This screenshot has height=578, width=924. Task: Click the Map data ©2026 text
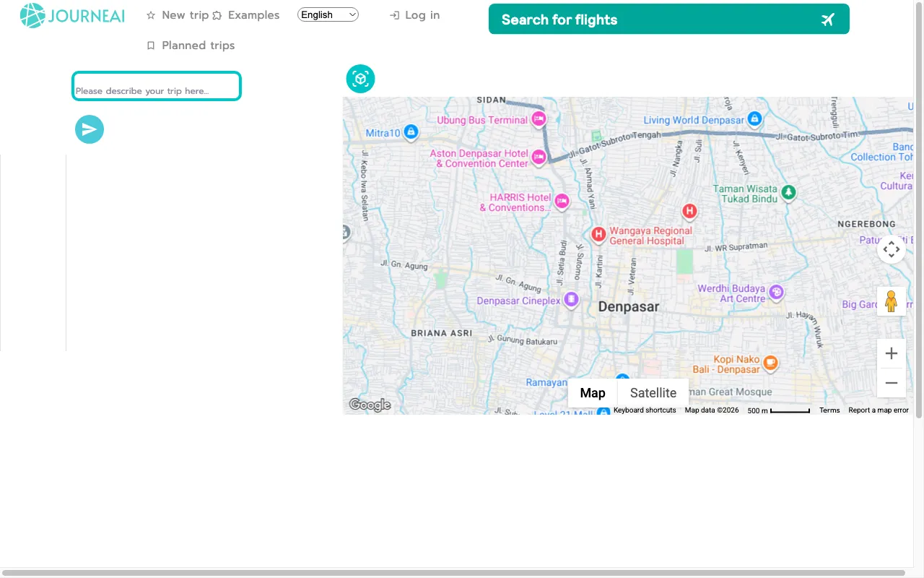712,410
